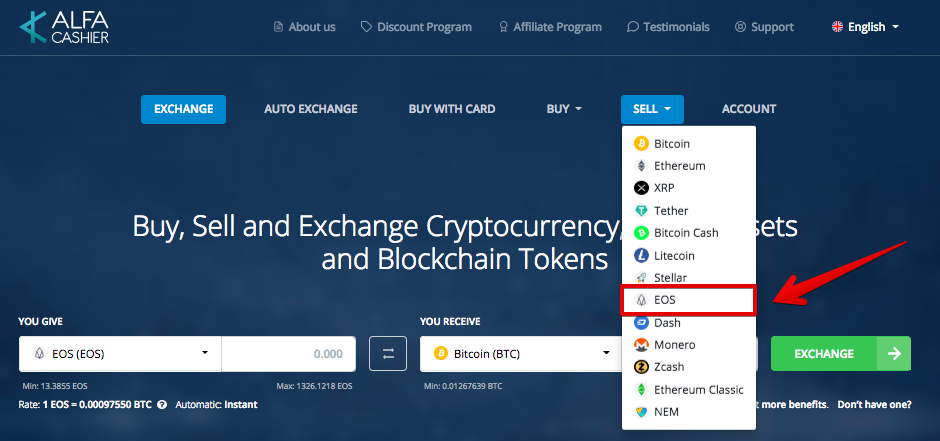Switch to the Auto Exchange tab
The width and height of the screenshot is (940, 441).
pos(311,109)
